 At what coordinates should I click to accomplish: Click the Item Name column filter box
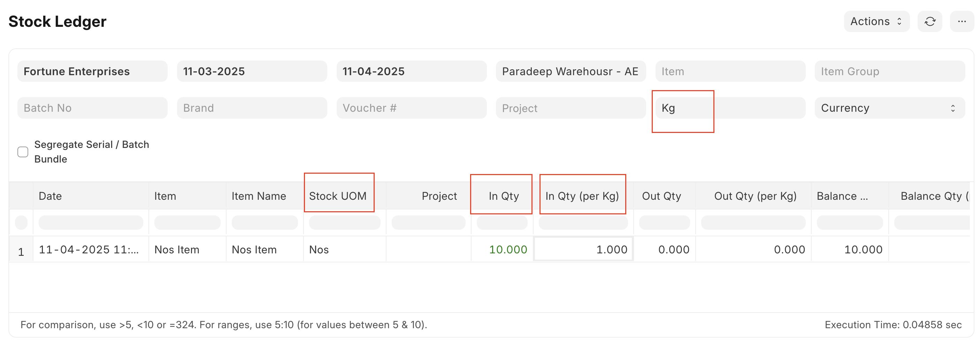(x=265, y=223)
